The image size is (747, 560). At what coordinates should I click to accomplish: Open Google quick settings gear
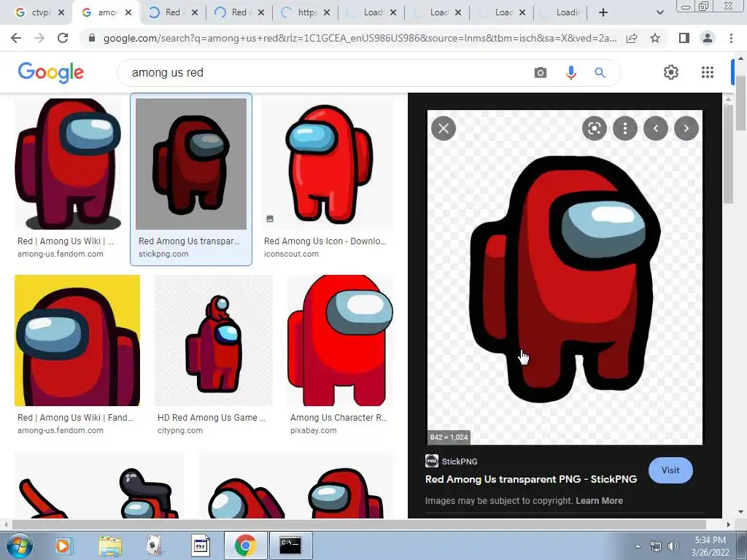pos(671,72)
